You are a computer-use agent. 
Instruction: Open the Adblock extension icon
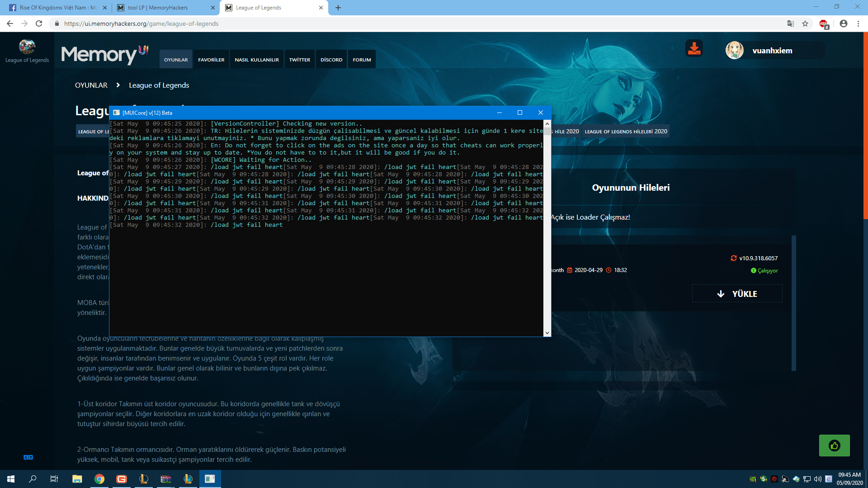point(824,24)
